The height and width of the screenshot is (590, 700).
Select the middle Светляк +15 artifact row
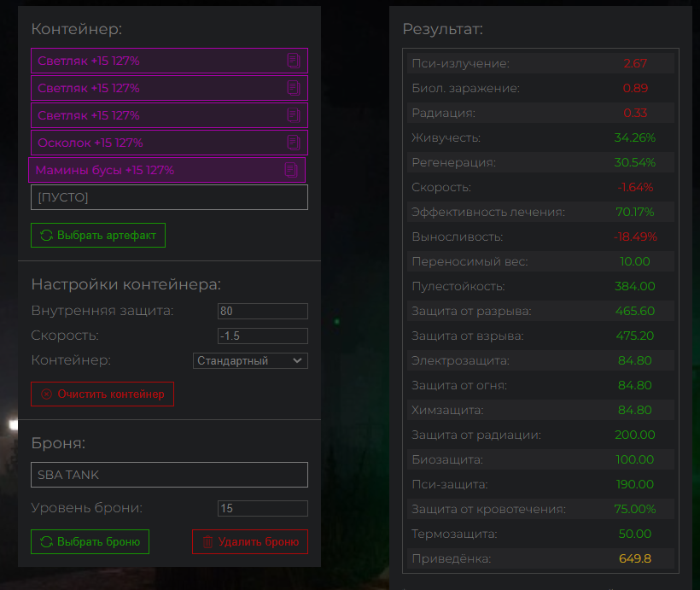(x=154, y=88)
